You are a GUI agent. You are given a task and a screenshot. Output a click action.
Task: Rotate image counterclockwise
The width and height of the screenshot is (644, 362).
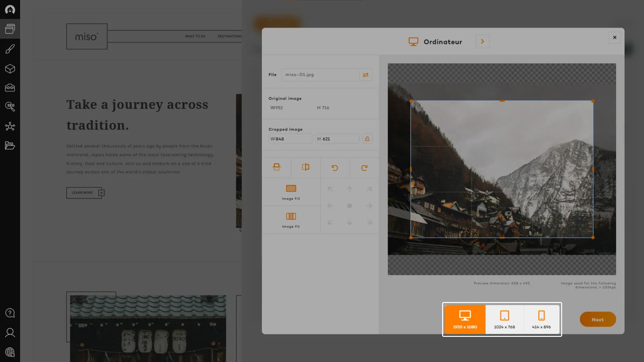click(335, 168)
